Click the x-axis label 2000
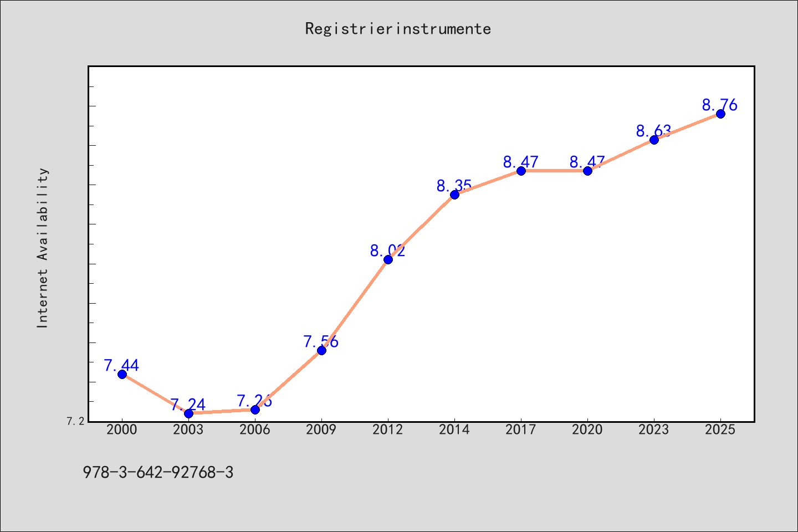 pos(122,429)
